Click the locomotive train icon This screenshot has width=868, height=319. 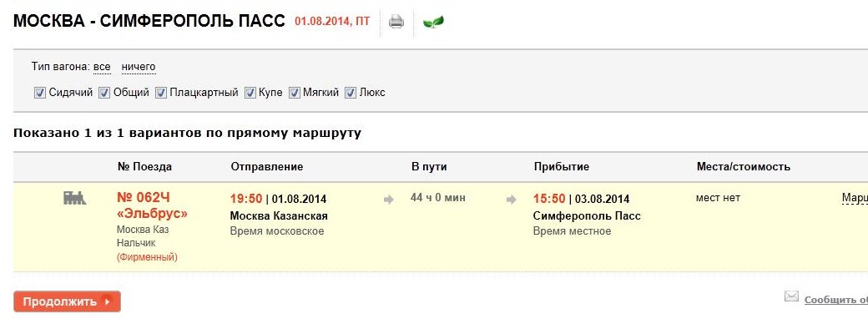pos(75,198)
